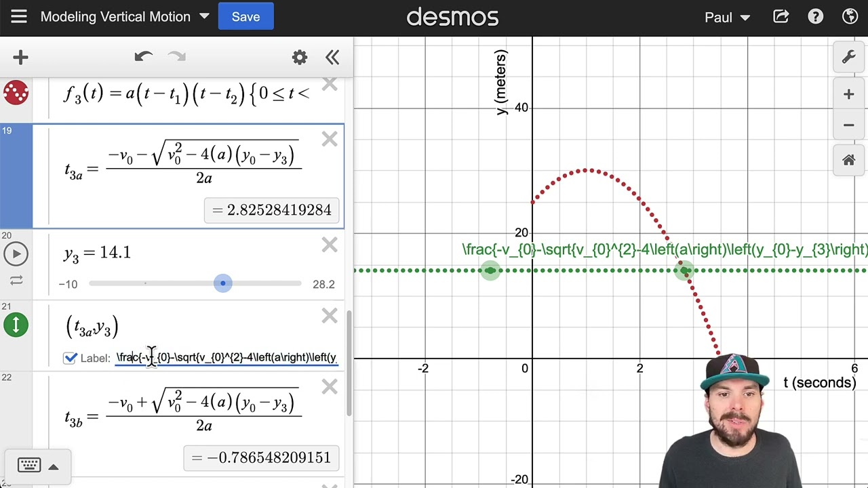
Task: Edit the y3 slider maximum 28.2
Action: click(323, 285)
